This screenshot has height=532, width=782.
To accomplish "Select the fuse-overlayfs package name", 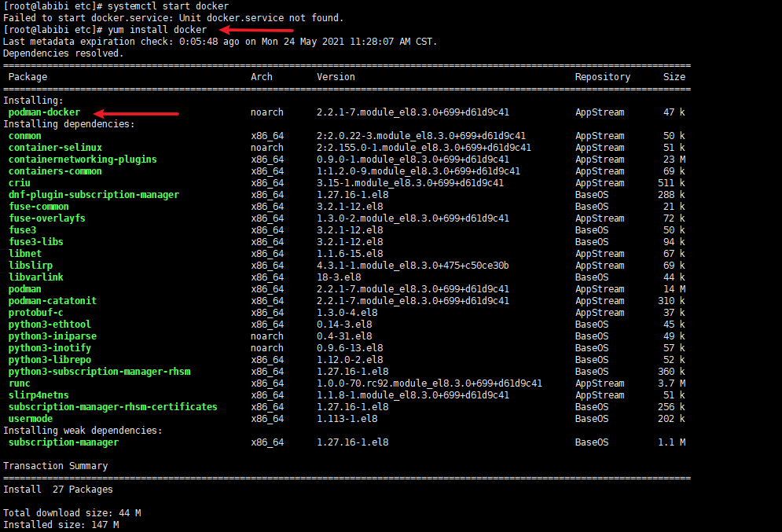I will 47,218.
